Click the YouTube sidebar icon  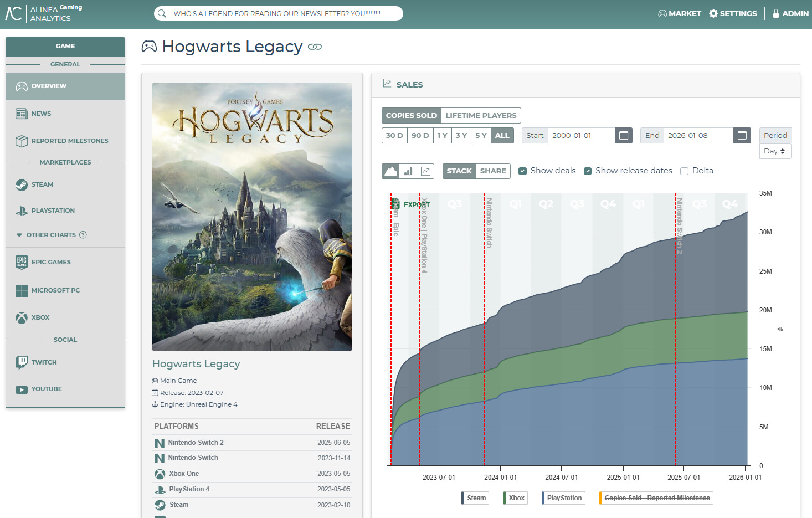pos(22,389)
